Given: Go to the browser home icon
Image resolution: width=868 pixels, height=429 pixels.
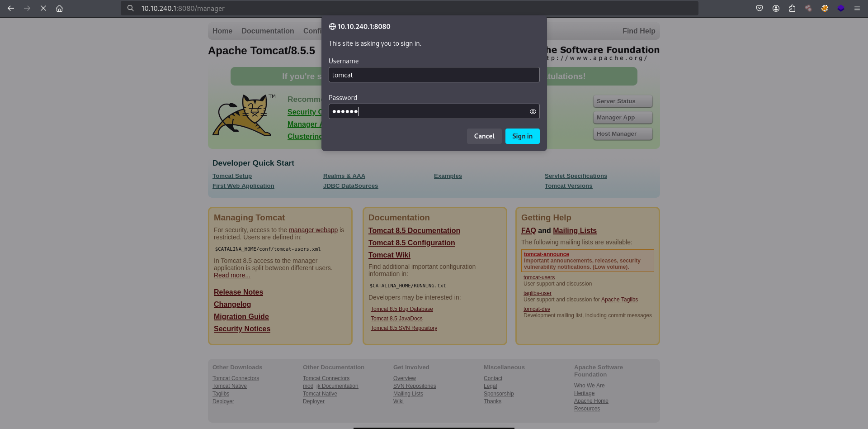Looking at the screenshot, I should 59,8.
